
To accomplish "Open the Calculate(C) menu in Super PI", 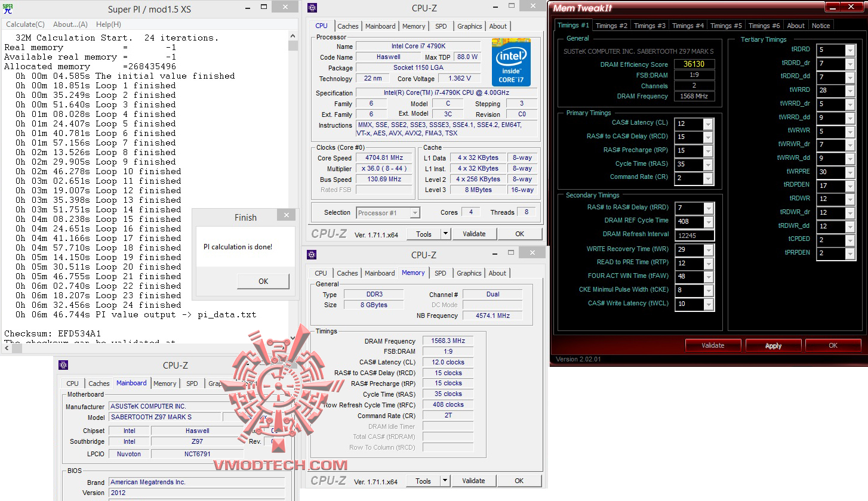I will pos(25,24).
